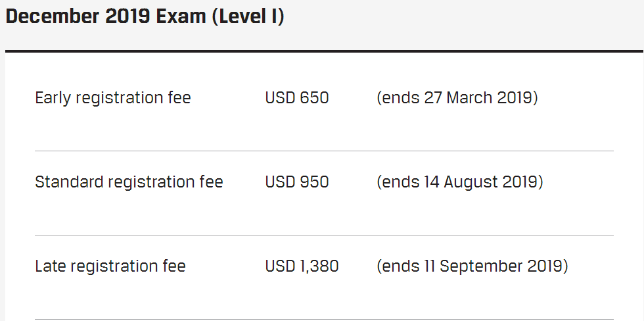Click the December 2019 Exam (Level I) heading
644x321 pixels.
145,16
